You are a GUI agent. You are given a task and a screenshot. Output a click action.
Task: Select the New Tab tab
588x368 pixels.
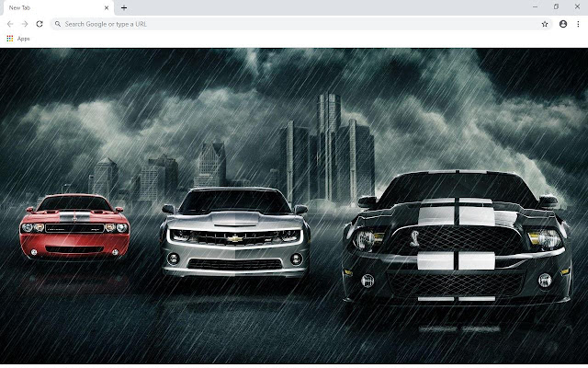57,8
